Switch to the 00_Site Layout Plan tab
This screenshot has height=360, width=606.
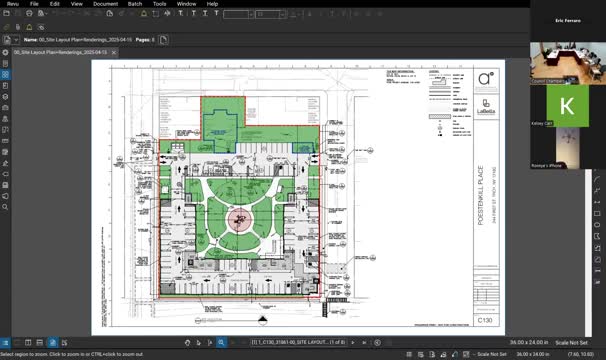coord(60,52)
